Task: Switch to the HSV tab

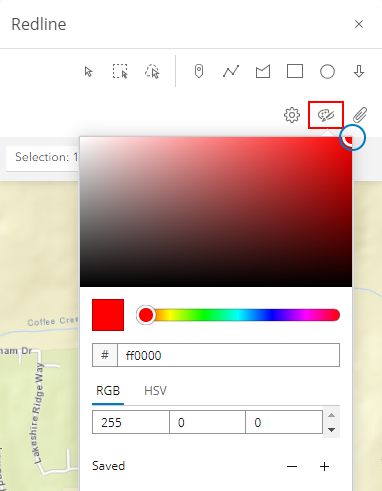Action: coord(155,391)
